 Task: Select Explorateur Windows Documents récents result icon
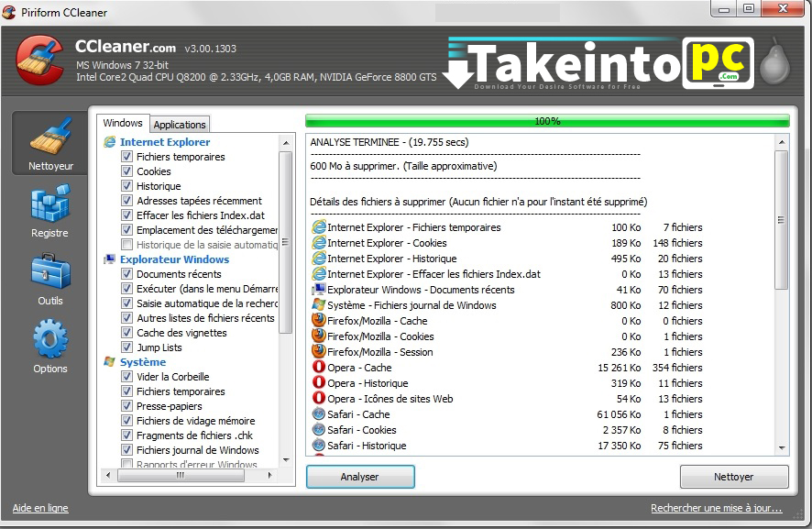(319, 289)
